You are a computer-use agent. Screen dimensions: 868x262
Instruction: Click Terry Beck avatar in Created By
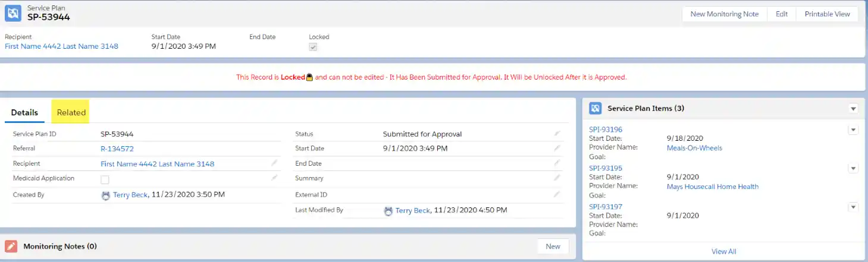pos(106,195)
